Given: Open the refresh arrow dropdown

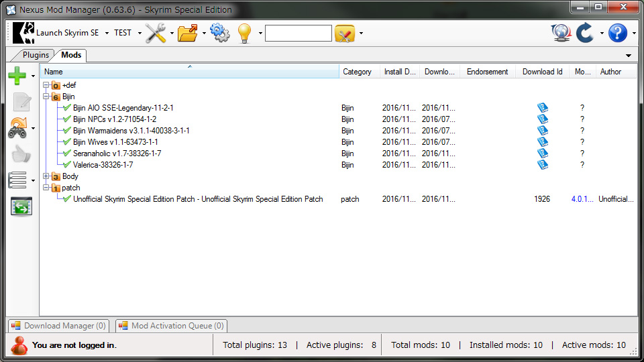Looking at the screenshot, I should (x=602, y=34).
